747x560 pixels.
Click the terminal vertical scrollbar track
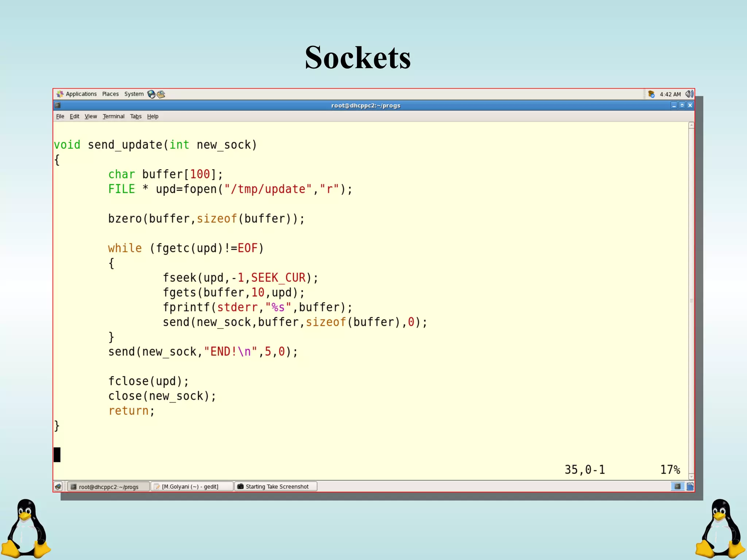coord(691,301)
